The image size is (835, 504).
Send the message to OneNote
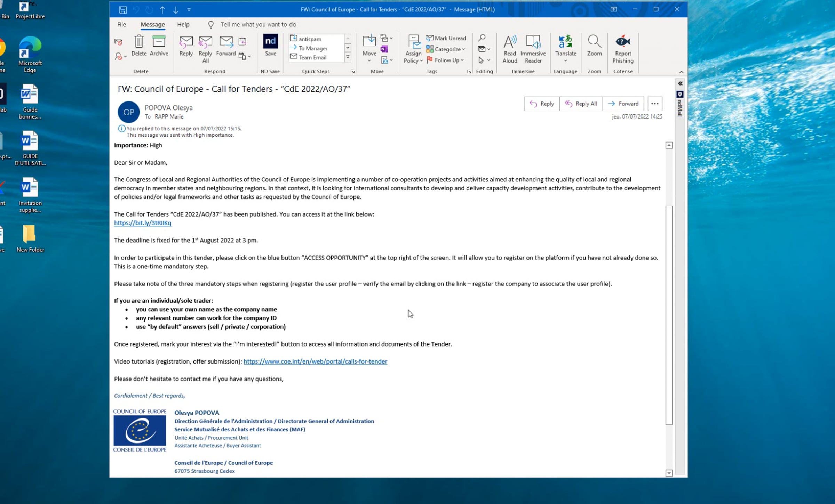[384, 49]
